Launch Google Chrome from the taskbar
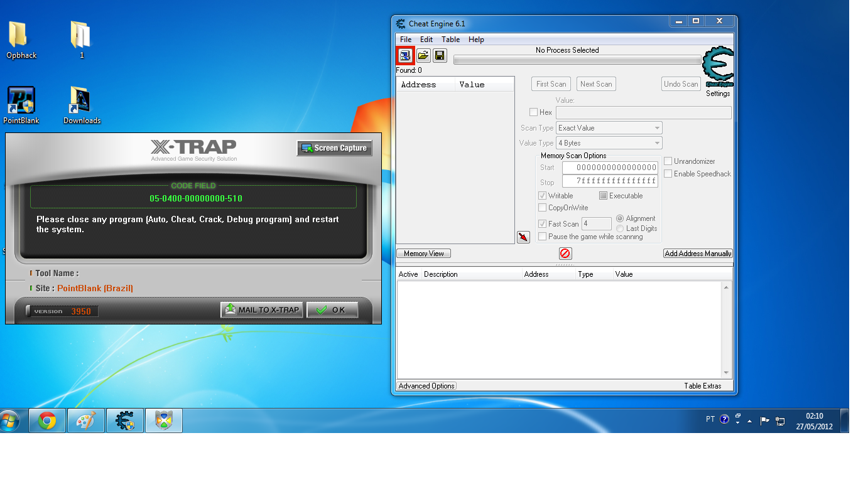 [47, 420]
